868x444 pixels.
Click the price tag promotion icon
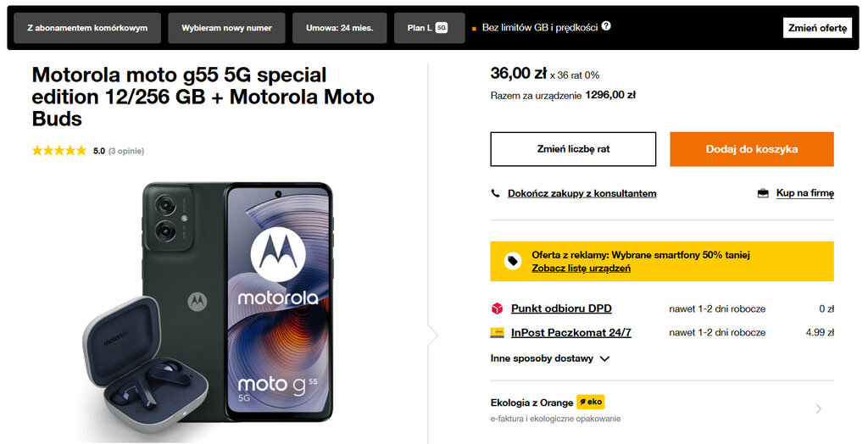pos(512,261)
